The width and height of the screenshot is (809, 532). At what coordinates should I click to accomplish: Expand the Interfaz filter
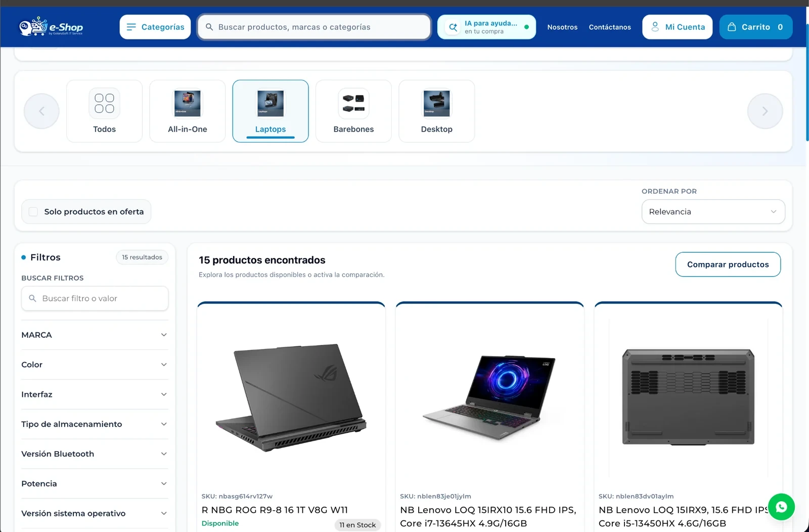95,394
